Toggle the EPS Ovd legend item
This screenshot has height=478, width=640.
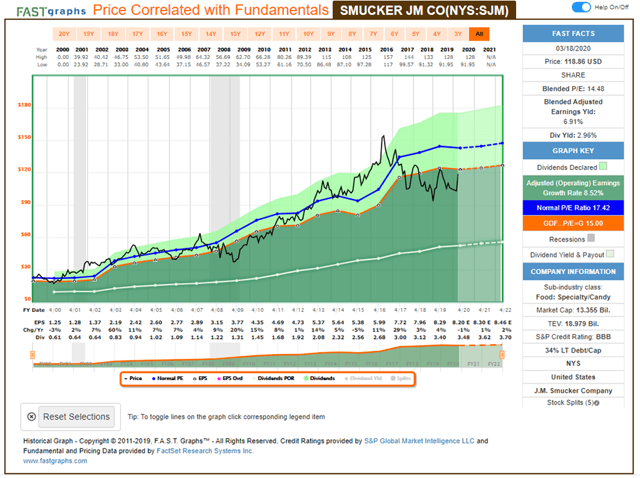[231, 380]
